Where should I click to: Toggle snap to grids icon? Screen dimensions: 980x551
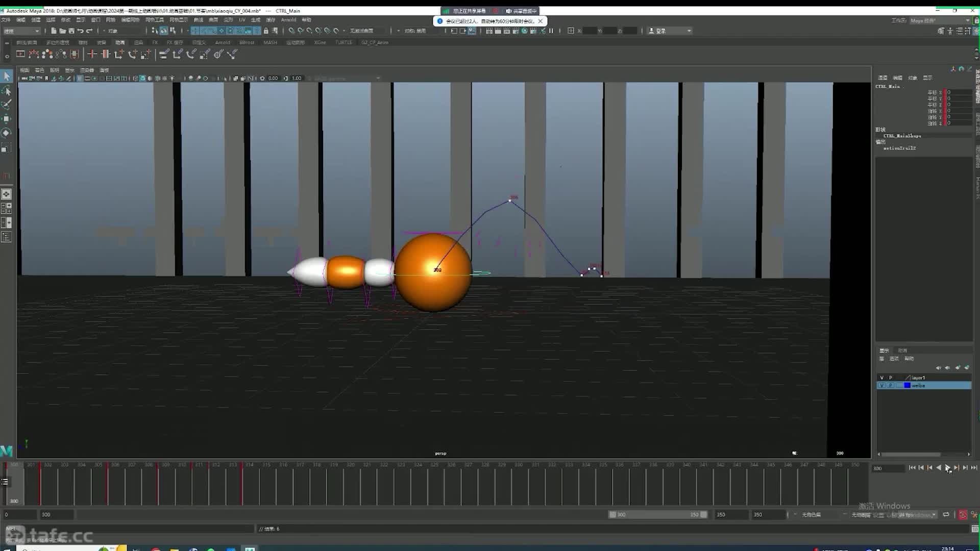292,31
